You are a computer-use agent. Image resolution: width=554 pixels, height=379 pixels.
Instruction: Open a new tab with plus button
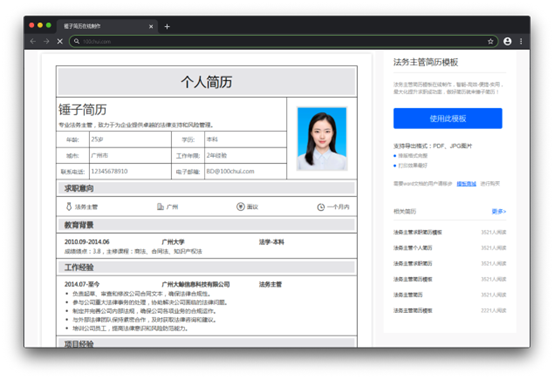tap(167, 26)
